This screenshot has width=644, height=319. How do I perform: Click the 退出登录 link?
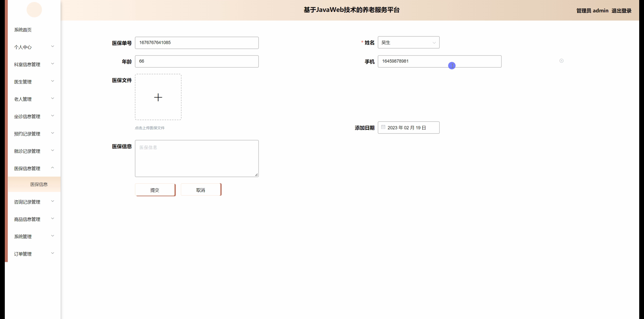pyautogui.click(x=621, y=11)
